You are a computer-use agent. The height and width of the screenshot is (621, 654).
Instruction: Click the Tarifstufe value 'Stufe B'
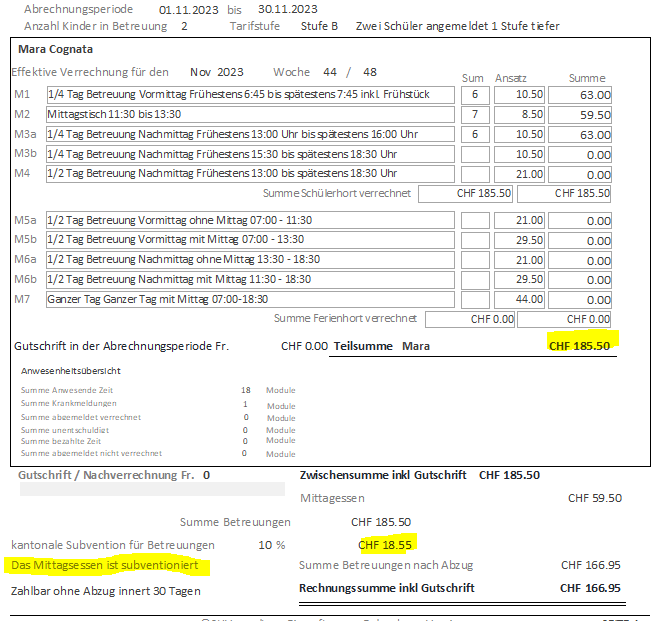(x=320, y=25)
